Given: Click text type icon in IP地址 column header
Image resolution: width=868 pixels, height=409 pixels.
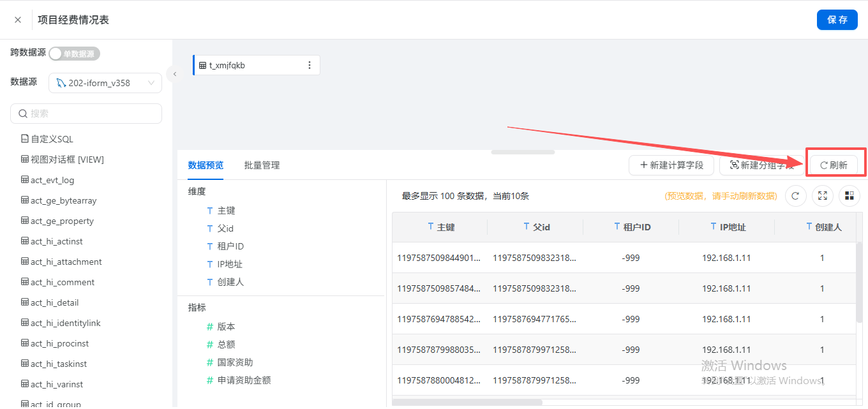Looking at the screenshot, I should coord(714,227).
